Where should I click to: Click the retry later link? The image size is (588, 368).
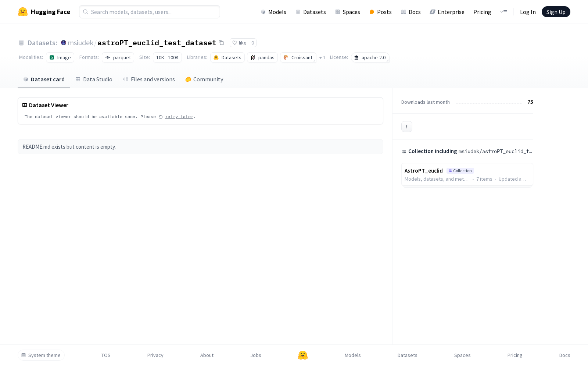179,117
